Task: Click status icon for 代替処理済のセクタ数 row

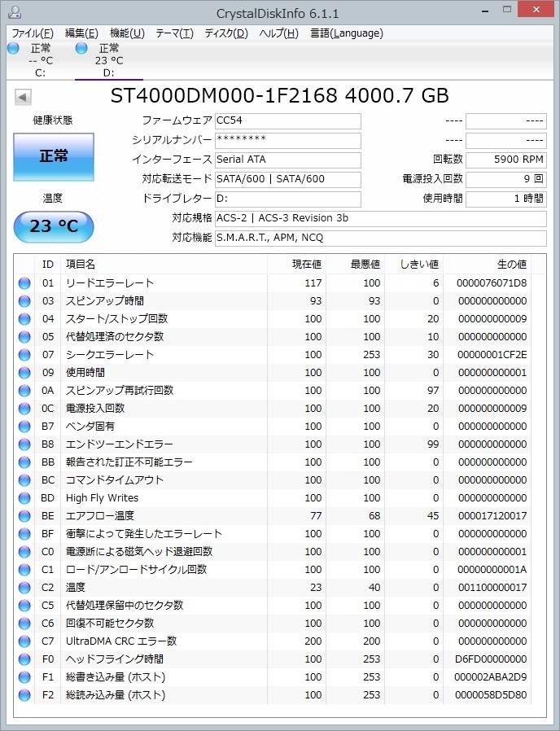Action: (24, 337)
